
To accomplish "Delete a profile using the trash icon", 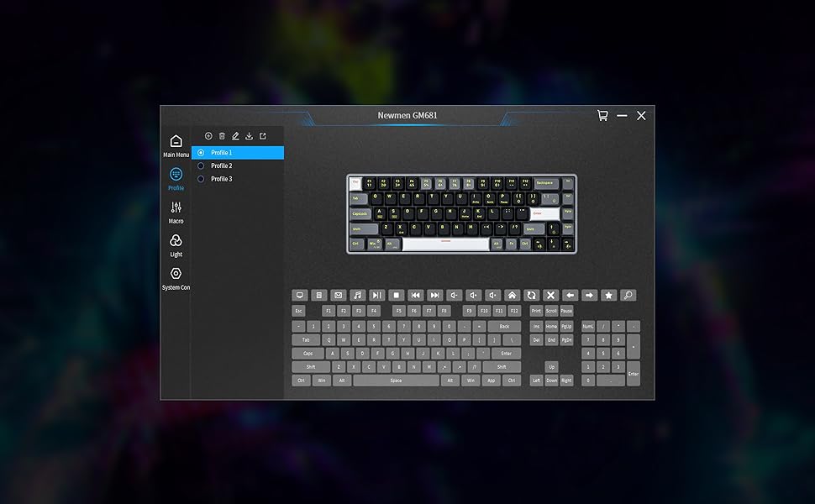I will click(x=222, y=135).
